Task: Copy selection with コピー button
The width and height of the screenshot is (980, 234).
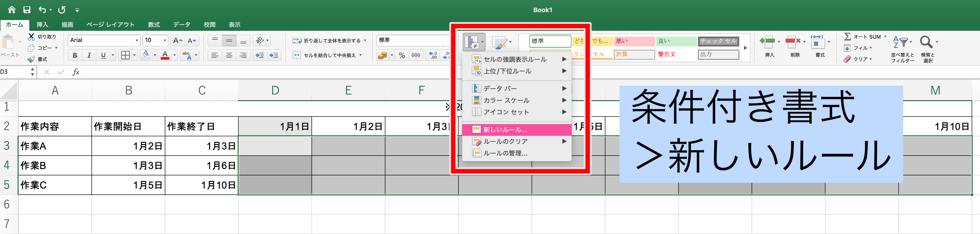Action: coord(43,48)
